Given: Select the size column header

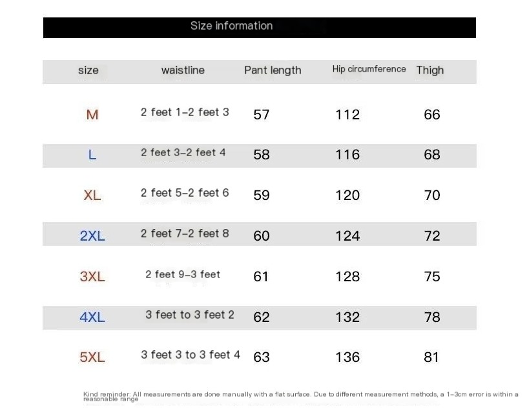Looking at the screenshot, I should click(88, 70).
